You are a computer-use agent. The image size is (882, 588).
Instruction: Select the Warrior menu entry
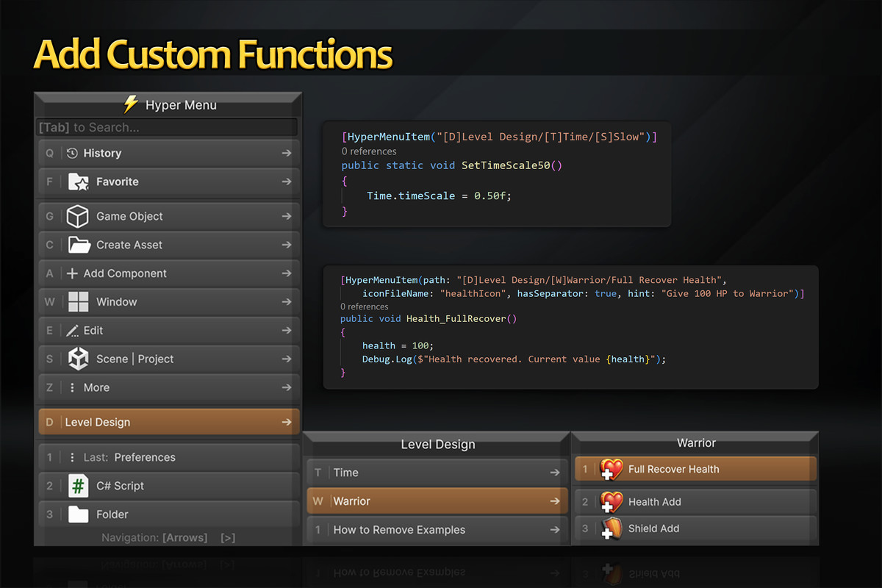[437, 501]
